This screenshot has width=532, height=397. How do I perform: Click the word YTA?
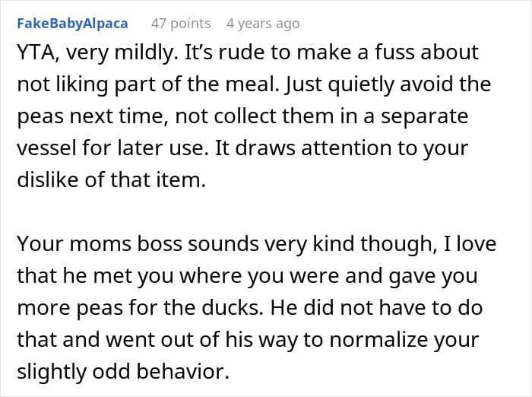click(x=34, y=52)
